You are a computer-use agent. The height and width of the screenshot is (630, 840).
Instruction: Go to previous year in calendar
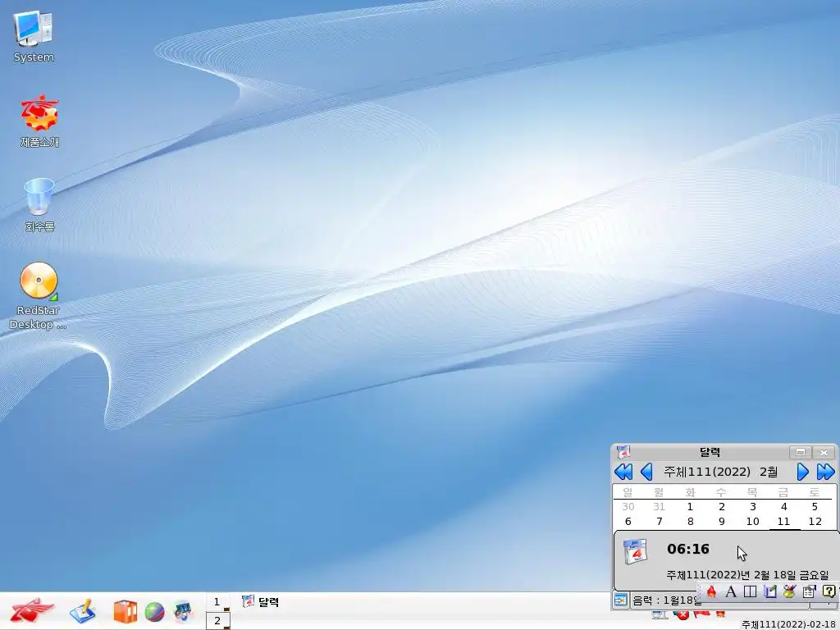coord(623,472)
